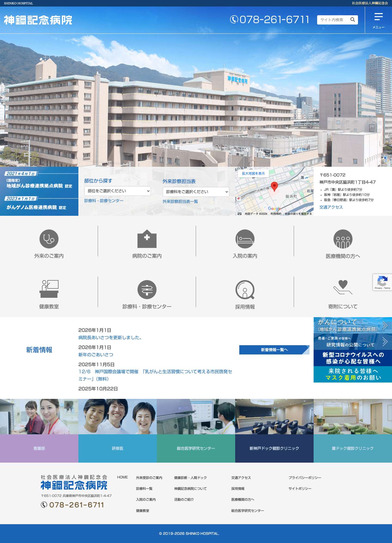Click the footer 診療科一覧 link
The height and width of the screenshot is (543, 392).
coord(144,489)
